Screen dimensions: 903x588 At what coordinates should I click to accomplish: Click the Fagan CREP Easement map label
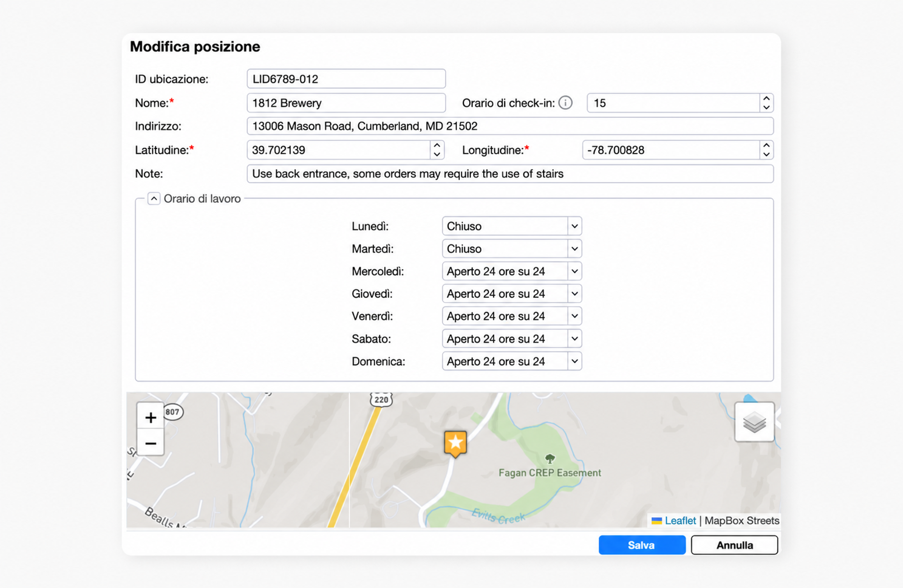550,473
